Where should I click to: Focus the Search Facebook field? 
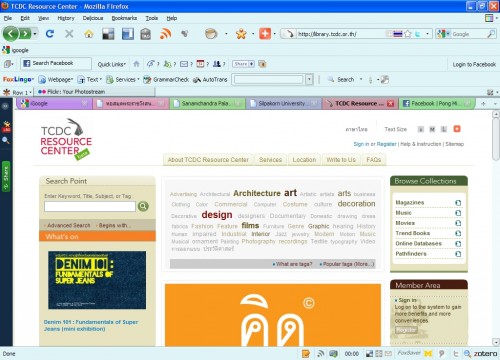point(56,63)
